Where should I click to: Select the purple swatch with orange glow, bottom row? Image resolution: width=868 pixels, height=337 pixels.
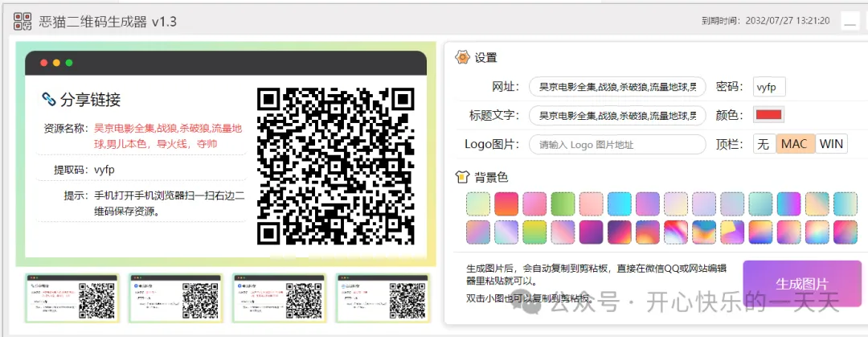click(x=648, y=232)
